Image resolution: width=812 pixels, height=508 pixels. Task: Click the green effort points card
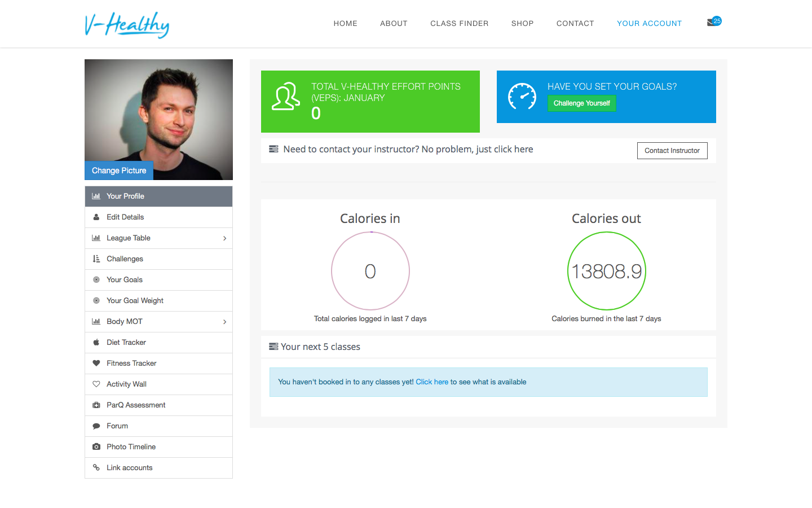point(370,102)
